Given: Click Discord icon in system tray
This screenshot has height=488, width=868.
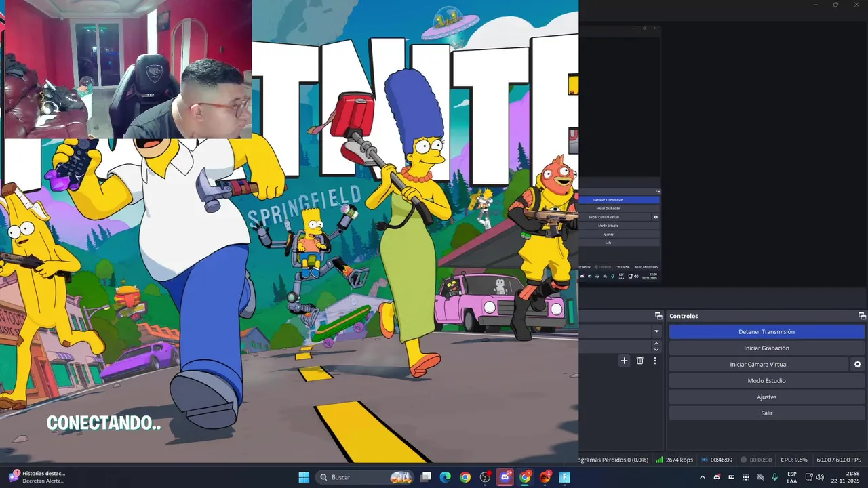Looking at the screenshot, I should pyautogui.click(x=717, y=477).
